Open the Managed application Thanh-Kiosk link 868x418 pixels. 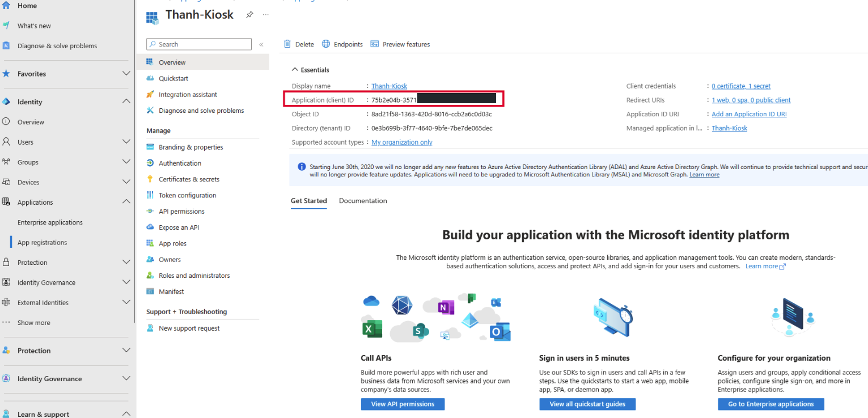click(x=729, y=128)
